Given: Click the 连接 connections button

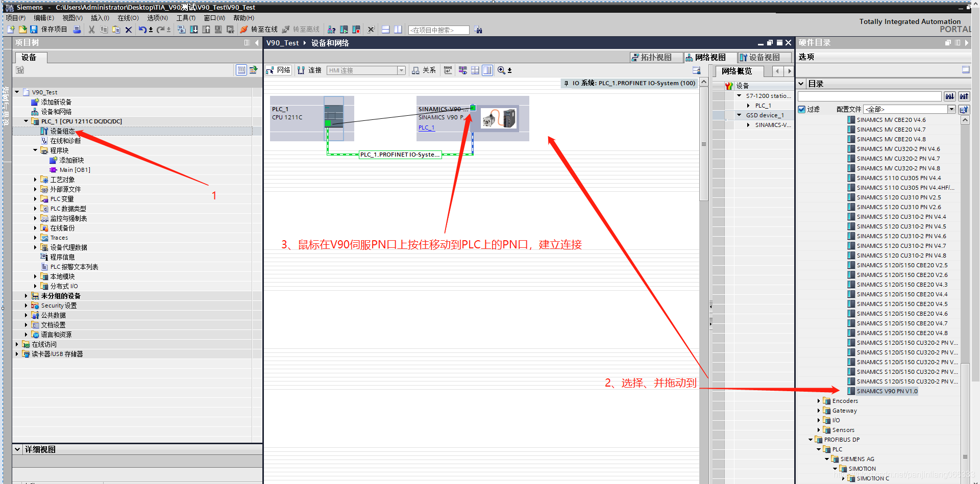Looking at the screenshot, I should coord(309,70).
